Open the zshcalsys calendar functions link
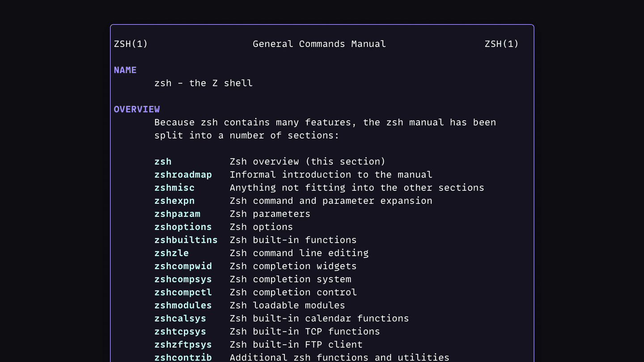Viewport: 644px width, 362px height. (180, 318)
